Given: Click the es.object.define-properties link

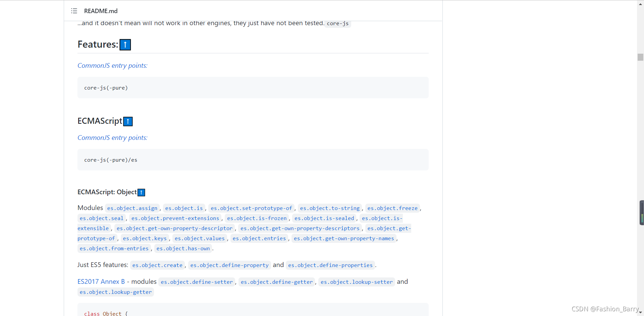Looking at the screenshot, I should click(x=330, y=265).
